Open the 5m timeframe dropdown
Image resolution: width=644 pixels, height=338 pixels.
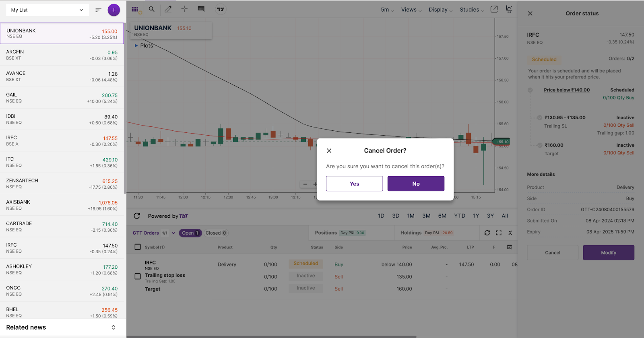pyautogui.click(x=387, y=10)
